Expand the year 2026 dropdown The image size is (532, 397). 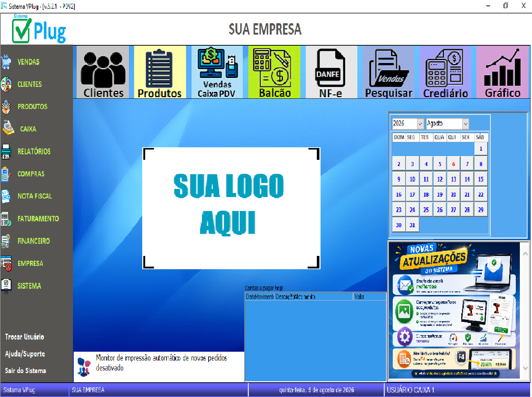(420, 124)
